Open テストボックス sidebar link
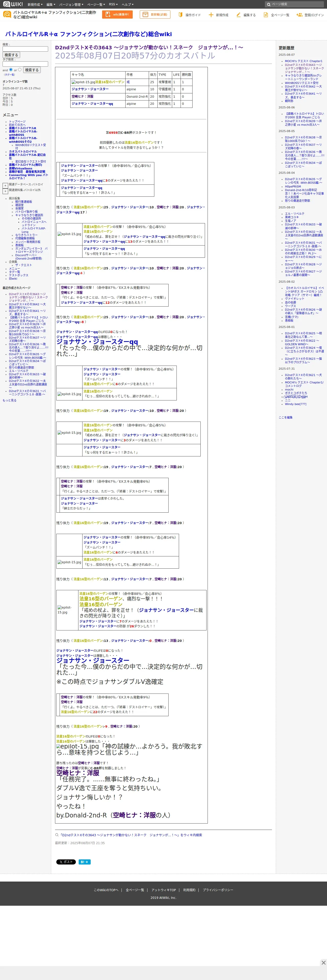The height and width of the screenshot is (980, 327). pos(19,276)
